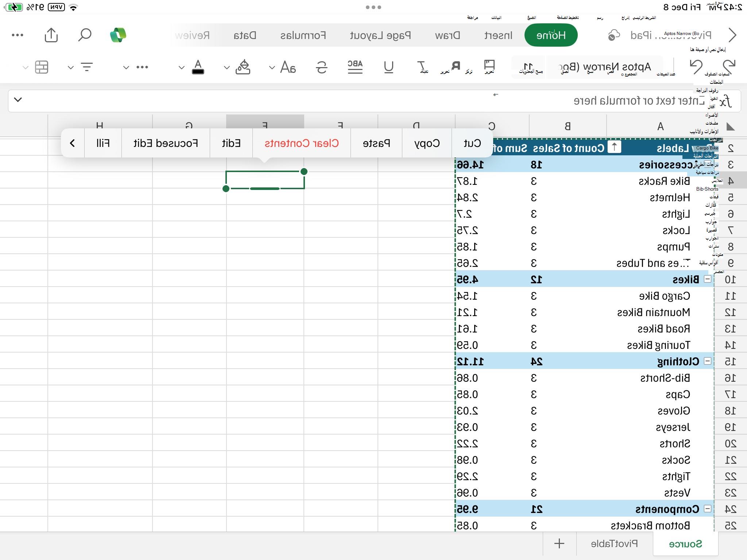Open the Search magnifier icon
The image size is (747, 560).
click(85, 35)
